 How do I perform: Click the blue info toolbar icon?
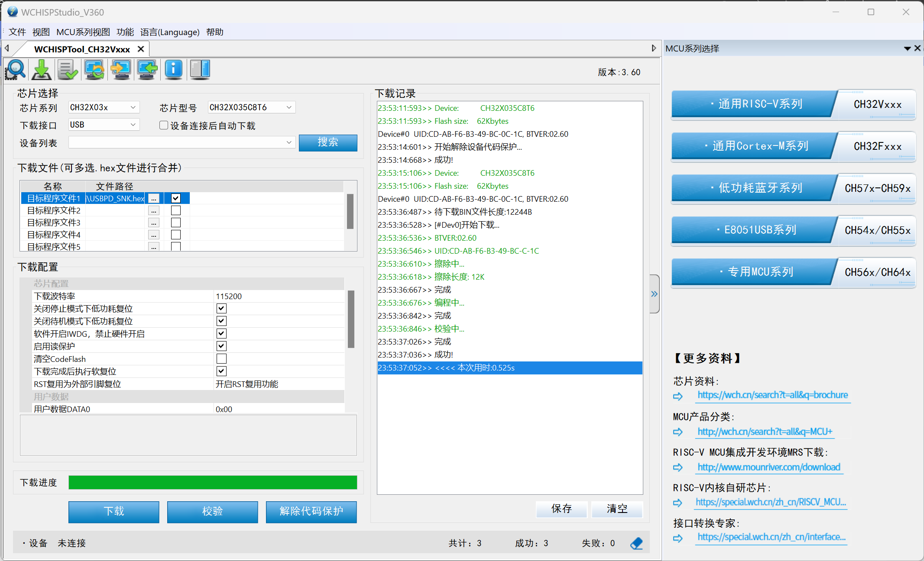(x=174, y=70)
